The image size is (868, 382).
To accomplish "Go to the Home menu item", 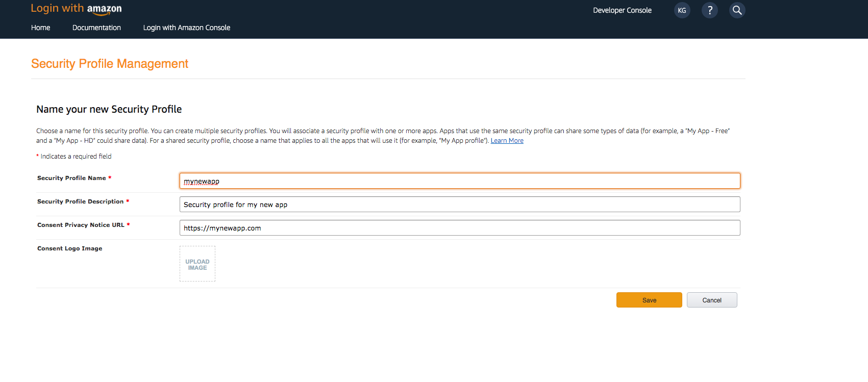I will pyautogui.click(x=40, y=28).
